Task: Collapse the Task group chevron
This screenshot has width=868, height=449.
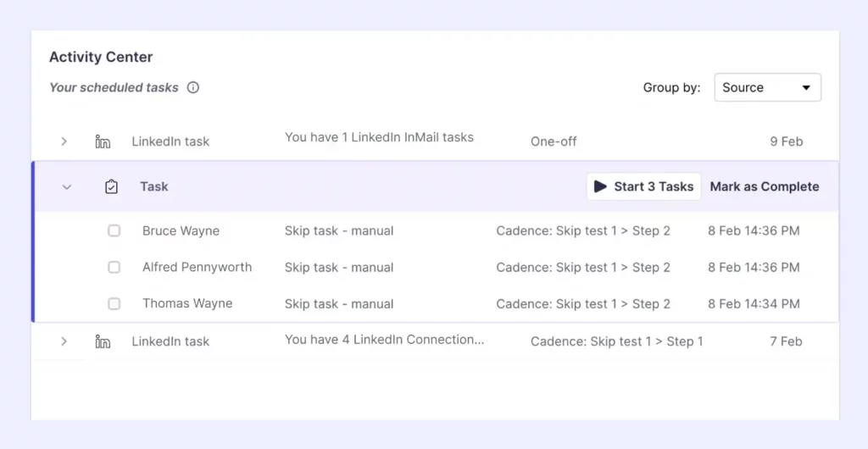Action: tap(66, 187)
